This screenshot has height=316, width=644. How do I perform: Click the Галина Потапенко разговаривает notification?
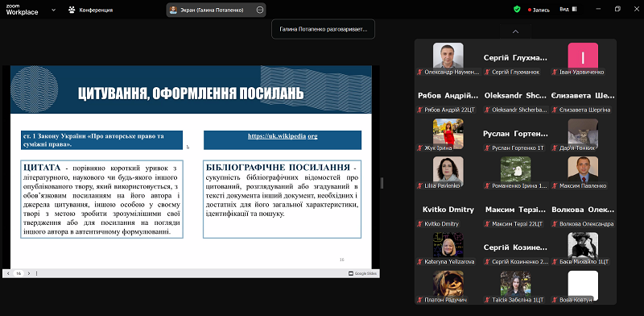coord(324,29)
